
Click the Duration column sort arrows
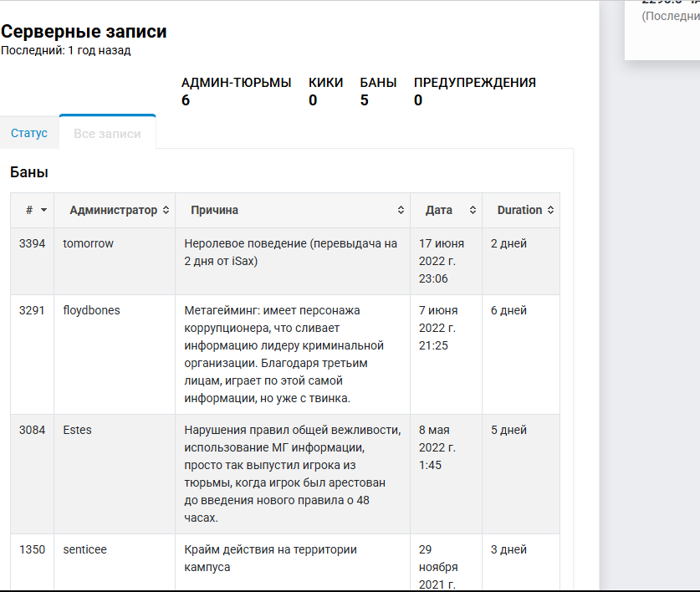pos(551,210)
